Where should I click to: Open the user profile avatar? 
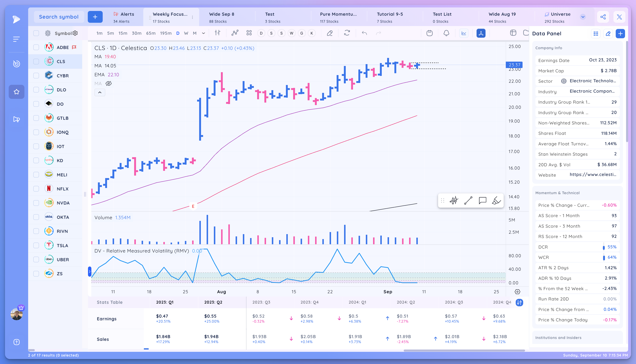17,314
